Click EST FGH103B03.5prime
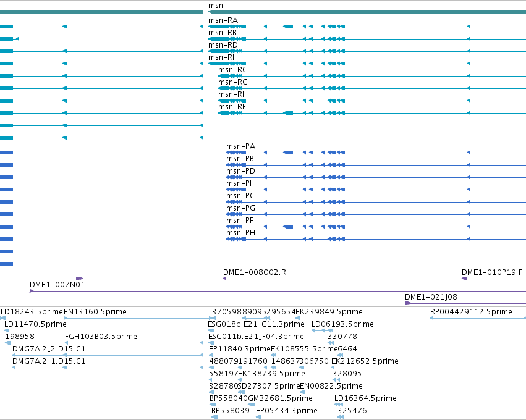The image size is (526, 420). (101, 337)
